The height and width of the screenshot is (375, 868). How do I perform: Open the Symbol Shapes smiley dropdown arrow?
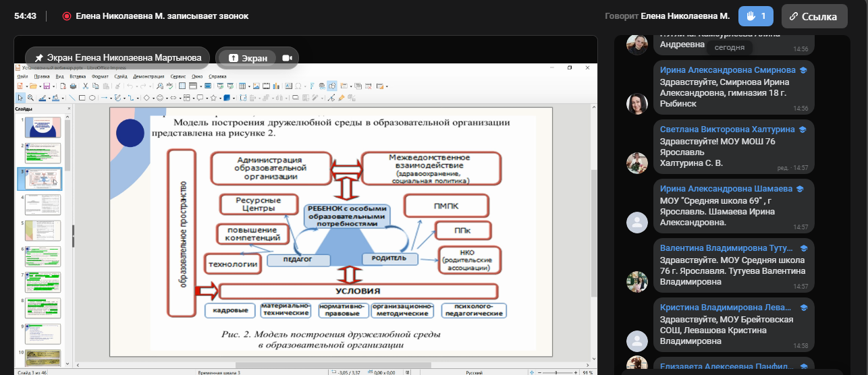tap(167, 98)
